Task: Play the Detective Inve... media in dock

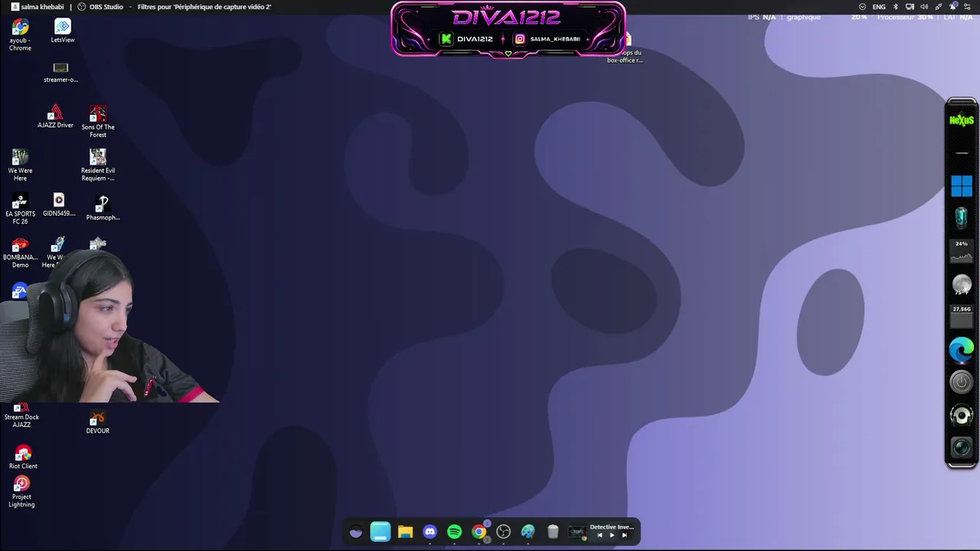Action: pos(612,536)
